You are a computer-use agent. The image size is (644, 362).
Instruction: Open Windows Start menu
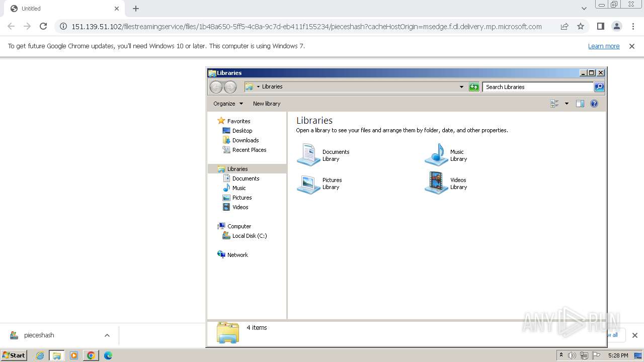(14, 355)
